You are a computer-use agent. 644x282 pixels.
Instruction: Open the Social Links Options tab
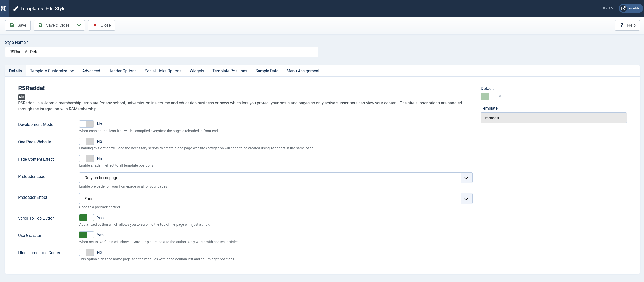(x=163, y=71)
